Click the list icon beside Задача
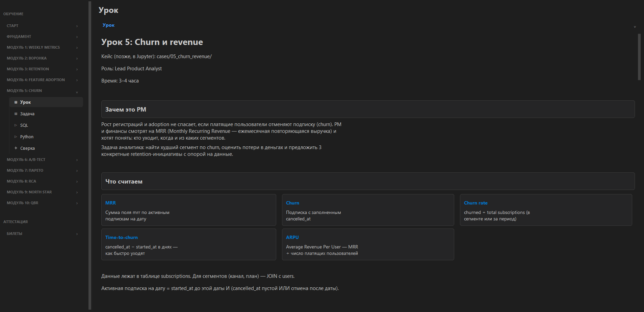 pyautogui.click(x=16, y=114)
